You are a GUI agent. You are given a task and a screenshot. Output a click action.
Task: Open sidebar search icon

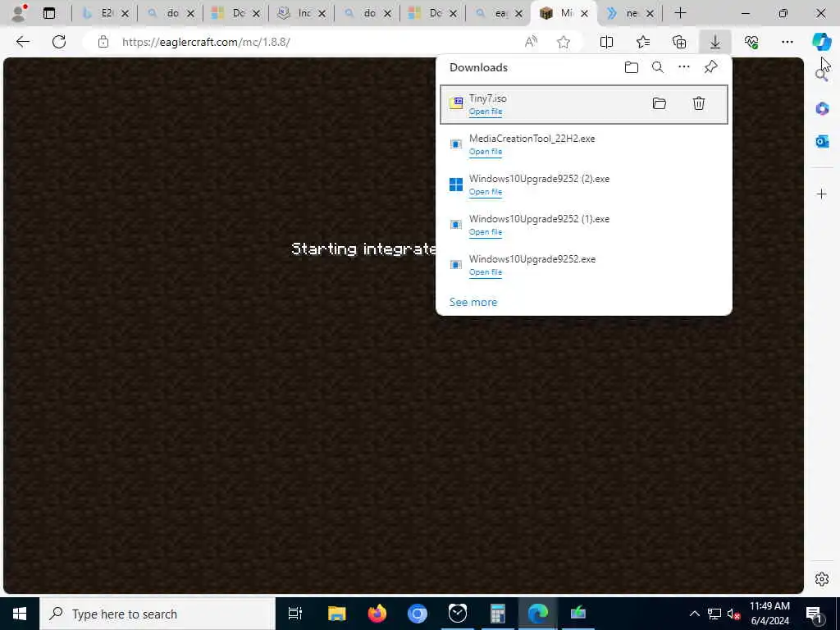[821, 75]
